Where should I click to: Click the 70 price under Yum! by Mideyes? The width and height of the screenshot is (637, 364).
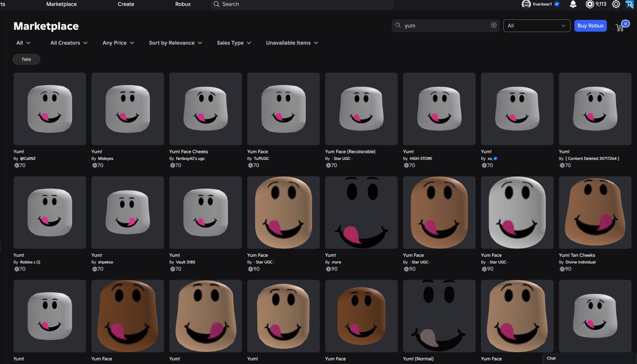pyautogui.click(x=97, y=166)
